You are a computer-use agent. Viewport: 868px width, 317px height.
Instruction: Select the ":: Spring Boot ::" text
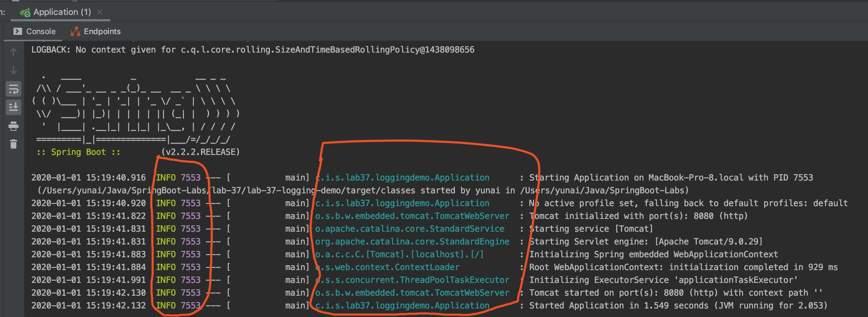[x=79, y=152]
